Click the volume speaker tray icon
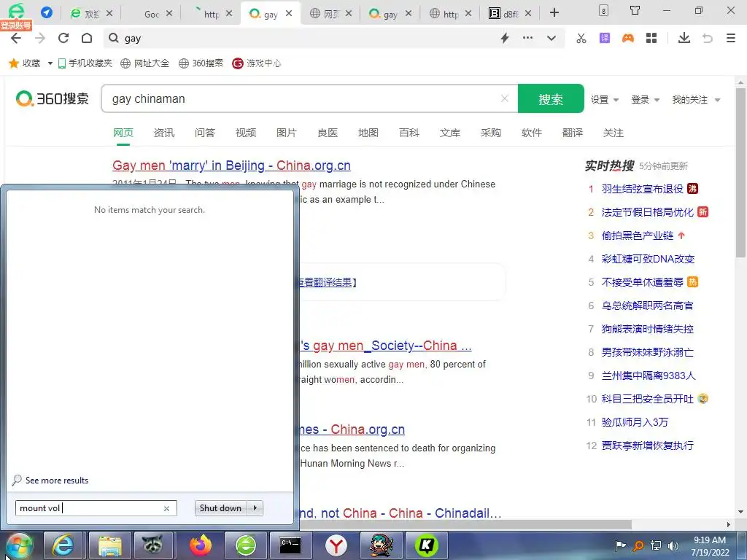The image size is (747, 560). pos(673,545)
